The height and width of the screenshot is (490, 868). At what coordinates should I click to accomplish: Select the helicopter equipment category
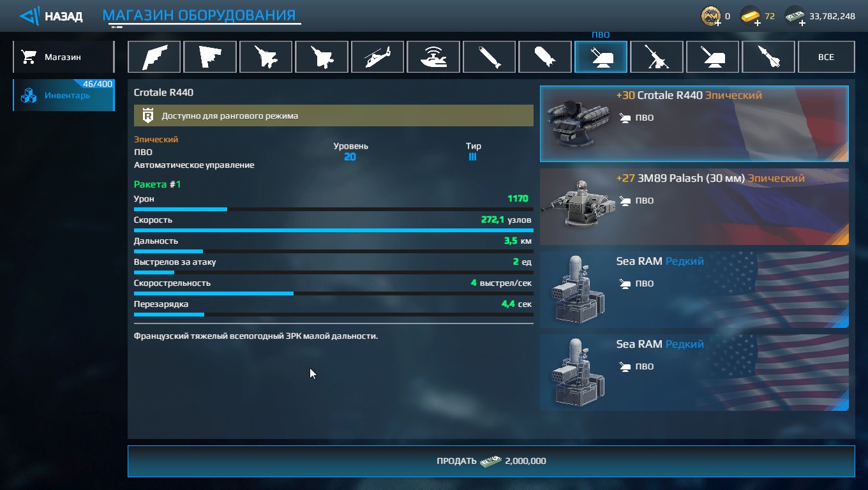[377, 57]
